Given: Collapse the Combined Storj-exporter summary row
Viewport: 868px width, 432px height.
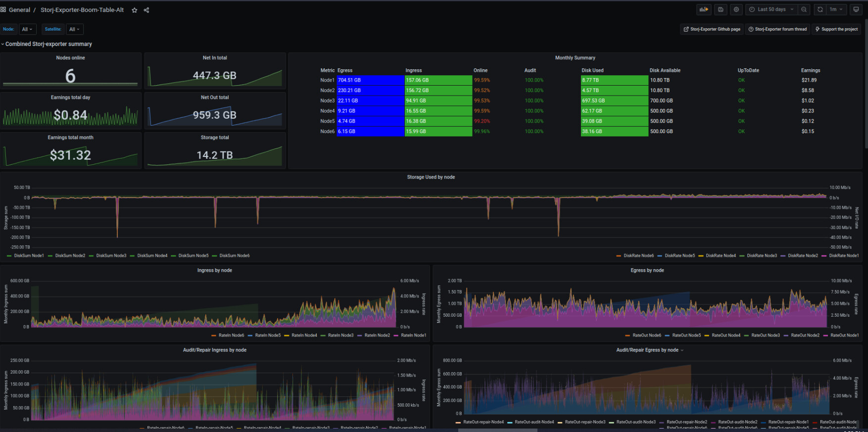Looking at the screenshot, I should point(48,44).
